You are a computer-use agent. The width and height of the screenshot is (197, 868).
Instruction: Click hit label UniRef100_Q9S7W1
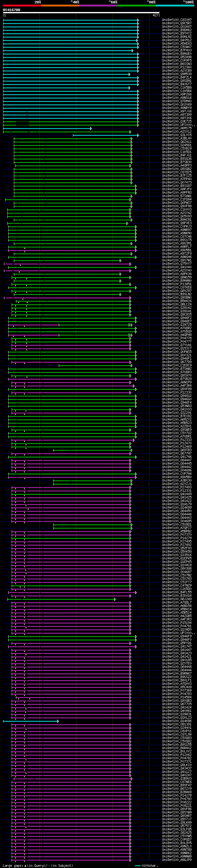[177, 260]
